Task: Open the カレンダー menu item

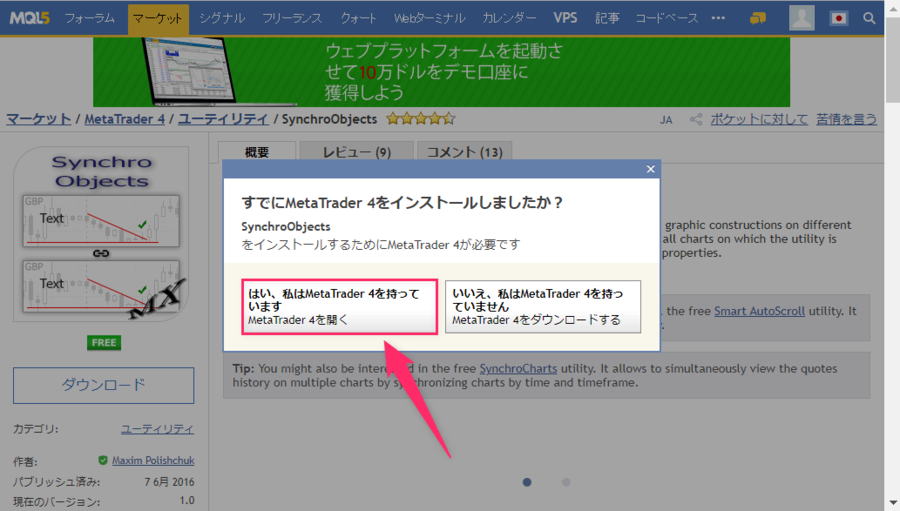Action: pos(509,18)
